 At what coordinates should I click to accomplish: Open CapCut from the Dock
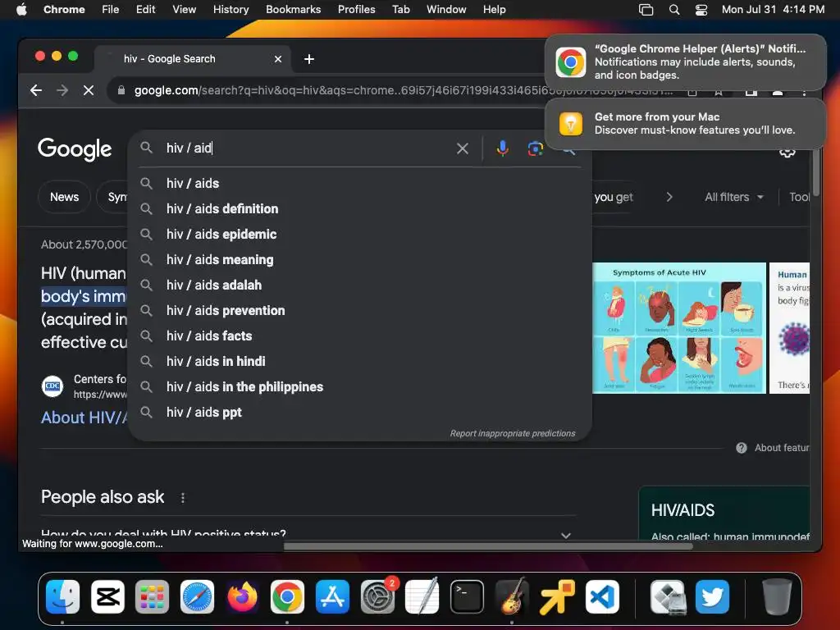(107, 596)
